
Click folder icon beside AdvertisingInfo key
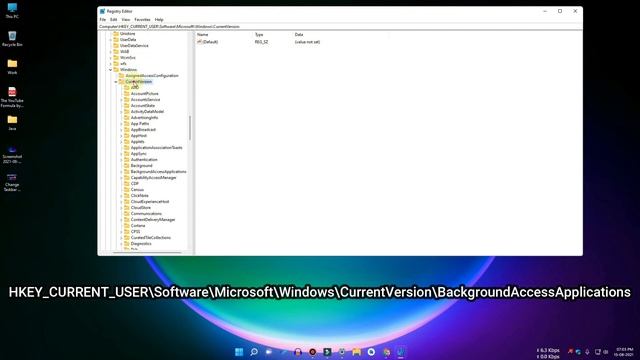pyautogui.click(x=127, y=118)
